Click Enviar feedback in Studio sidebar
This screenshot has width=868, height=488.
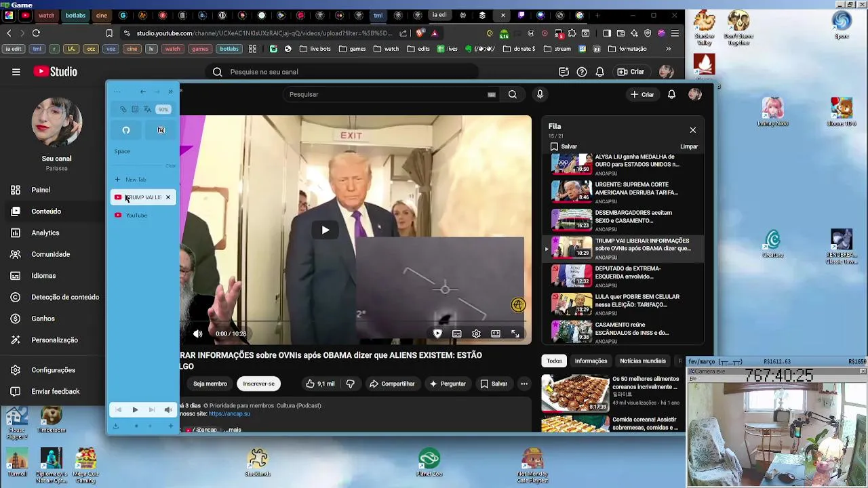53,392
